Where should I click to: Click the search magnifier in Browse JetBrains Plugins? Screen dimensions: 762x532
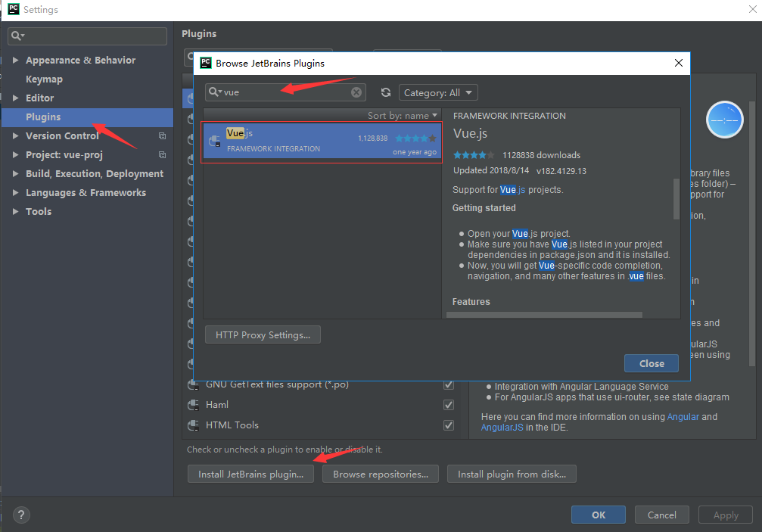pyautogui.click(x=214, y=92)
